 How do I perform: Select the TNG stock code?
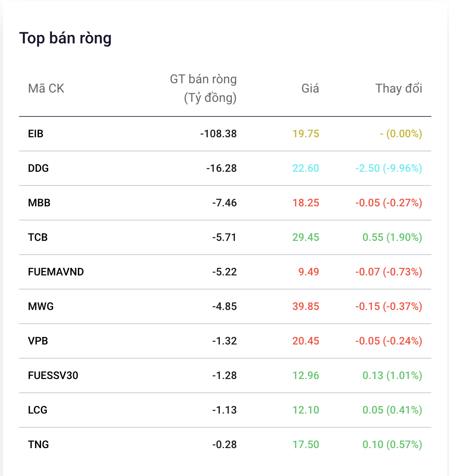38,445
